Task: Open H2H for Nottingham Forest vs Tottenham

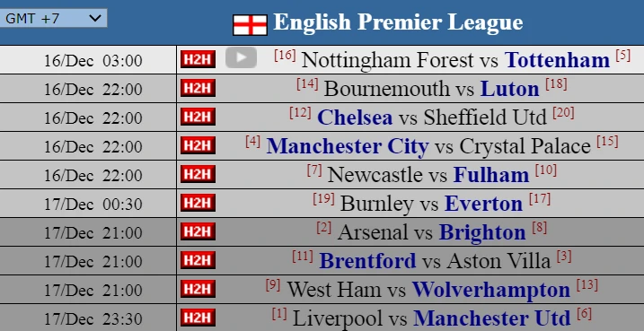Action: [198, 60]
